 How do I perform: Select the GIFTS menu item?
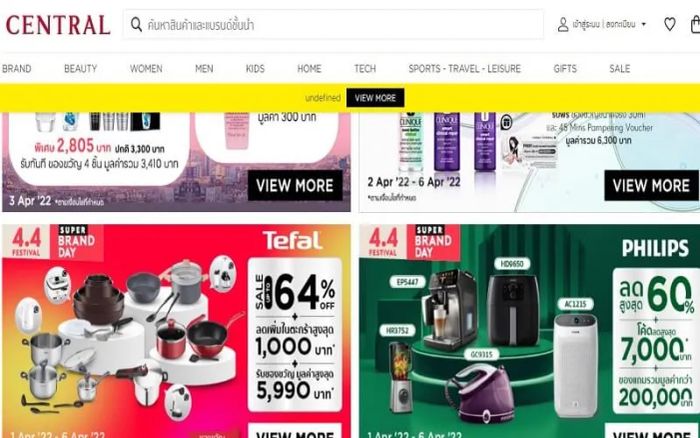(x=565, y=69)
